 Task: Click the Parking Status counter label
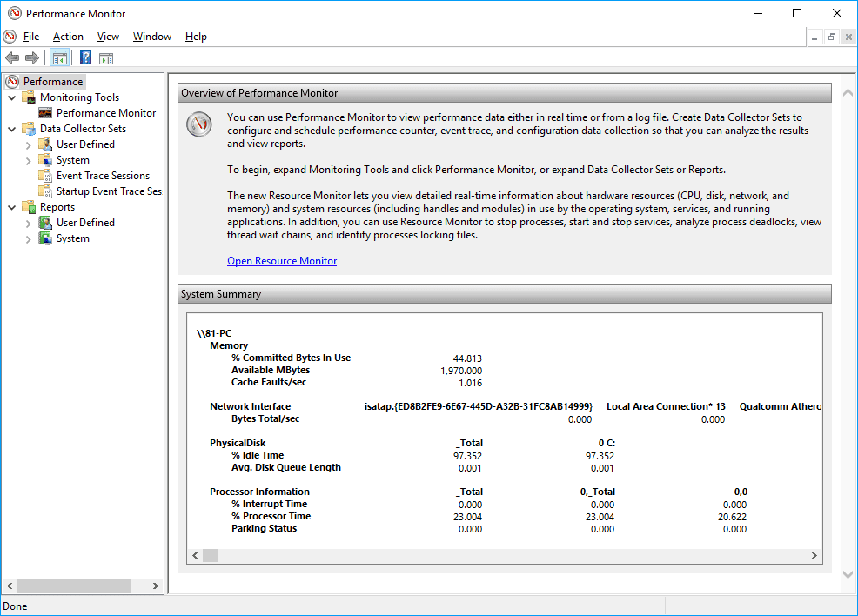pos(264,528)
